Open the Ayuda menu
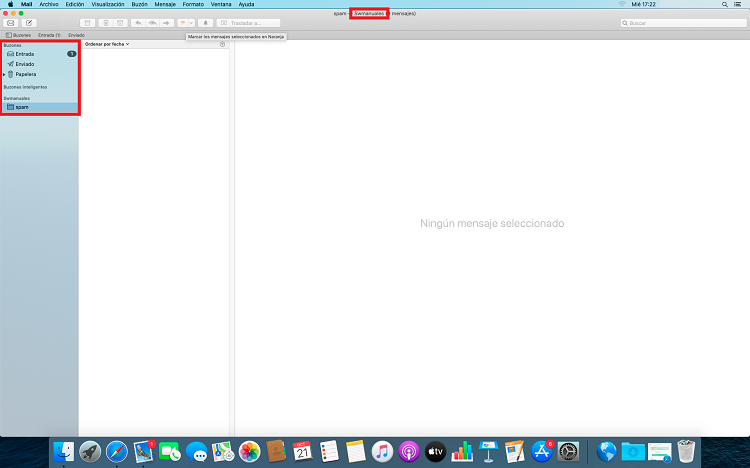The width and height of the screenshot is (750, 468). (246, 4)
